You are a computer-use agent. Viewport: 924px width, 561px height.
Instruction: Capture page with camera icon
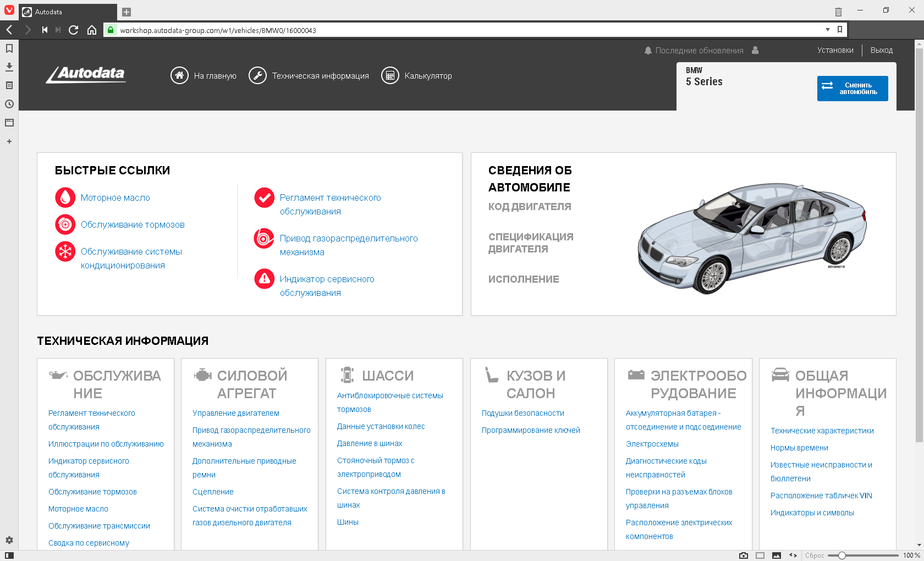(744, 555)
